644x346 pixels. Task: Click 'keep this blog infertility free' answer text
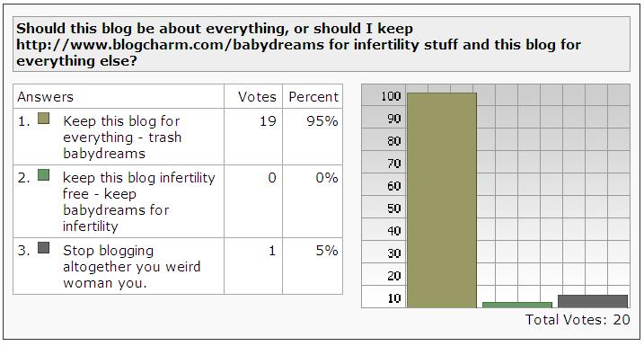(139, 202)
